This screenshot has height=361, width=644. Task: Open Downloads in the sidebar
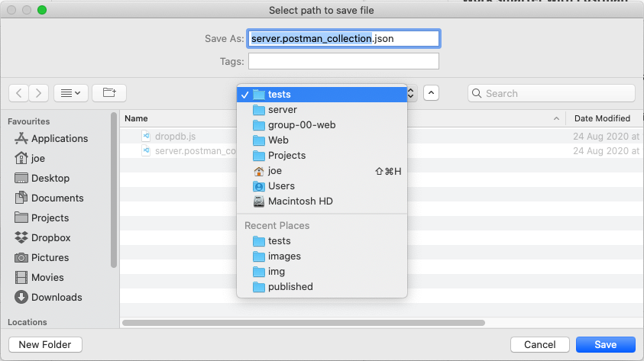(48, 297)
